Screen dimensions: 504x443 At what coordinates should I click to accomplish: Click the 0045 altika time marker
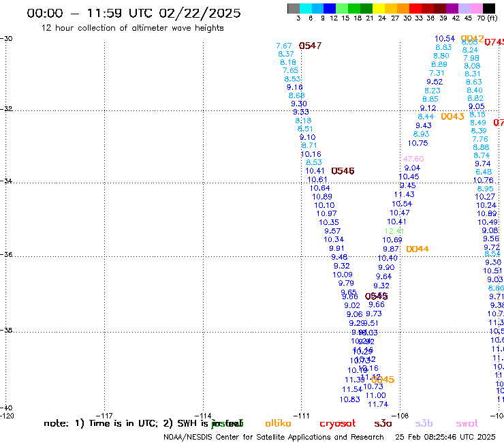pos(383,380)
